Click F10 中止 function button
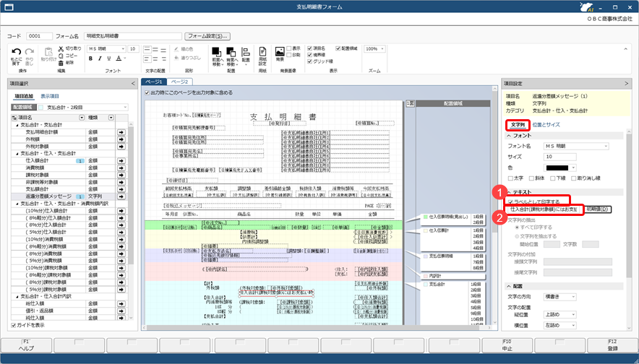This screenshot has height=364, width=639. (507, 345)
